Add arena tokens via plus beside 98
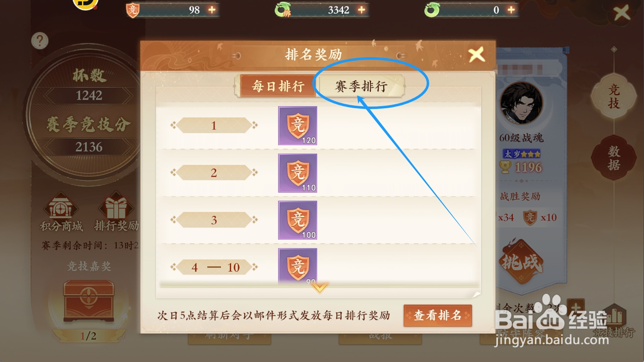Viewport: 644px width, 362px height. click(x=212, y=10)
